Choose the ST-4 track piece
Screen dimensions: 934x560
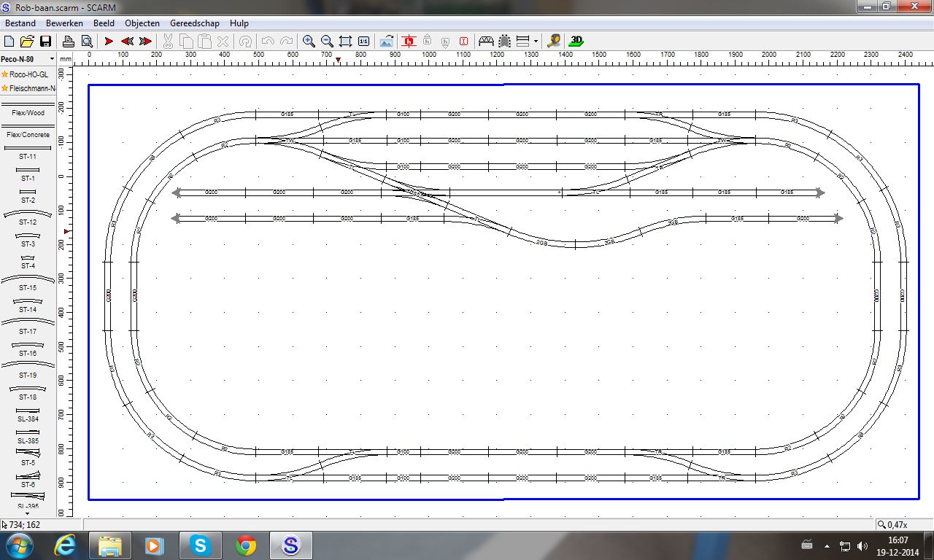tap(28, 262)
